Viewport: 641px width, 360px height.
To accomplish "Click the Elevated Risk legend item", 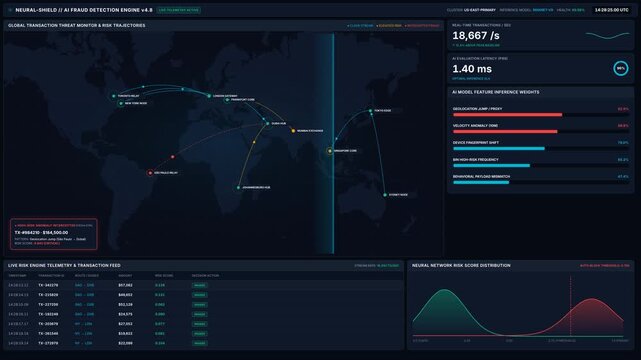I will pos(389,26).
